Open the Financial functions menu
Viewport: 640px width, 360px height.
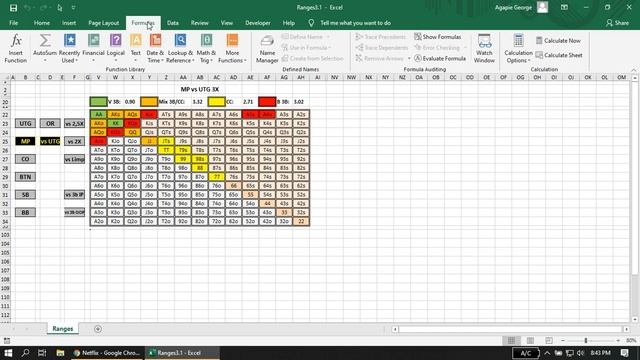click(93, 48)
